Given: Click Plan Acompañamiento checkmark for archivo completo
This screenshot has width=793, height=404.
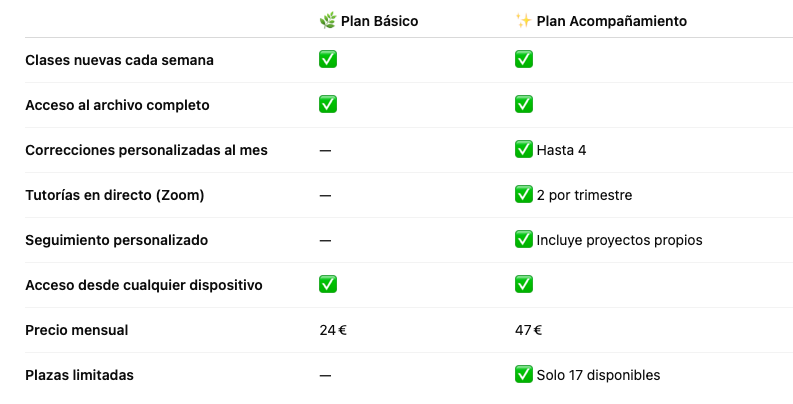Looking at the screenshot, I should pyautogui.click(x=523, y=105).
